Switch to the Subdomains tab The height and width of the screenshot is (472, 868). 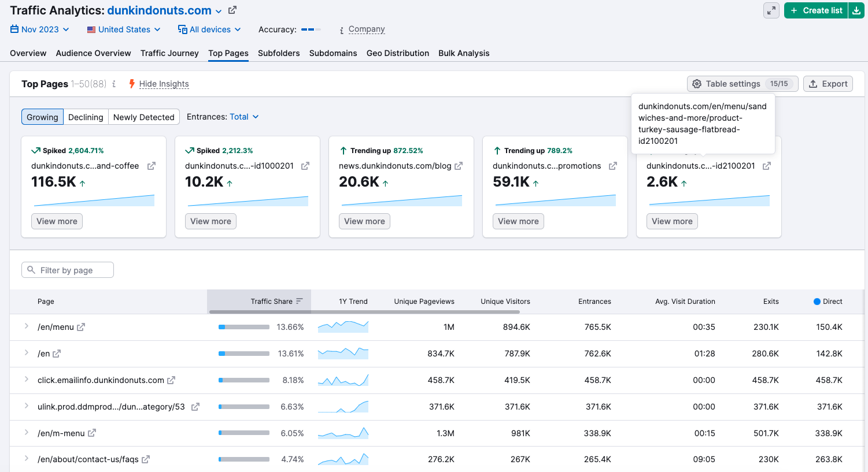(x=333, y=53)
